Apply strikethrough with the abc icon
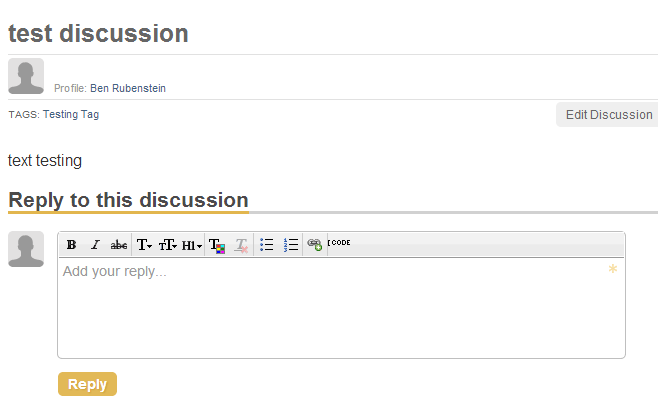Screen dimensions: 658x407 119,245
